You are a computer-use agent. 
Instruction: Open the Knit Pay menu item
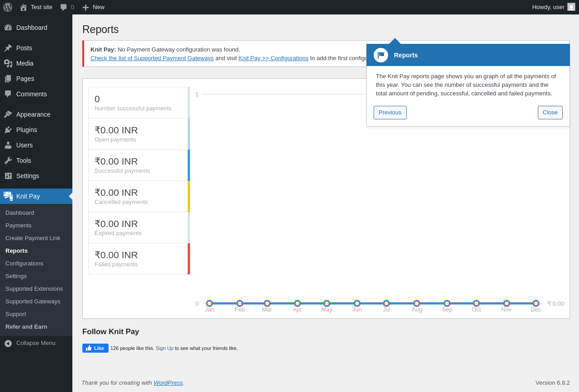tap(36, 196)
